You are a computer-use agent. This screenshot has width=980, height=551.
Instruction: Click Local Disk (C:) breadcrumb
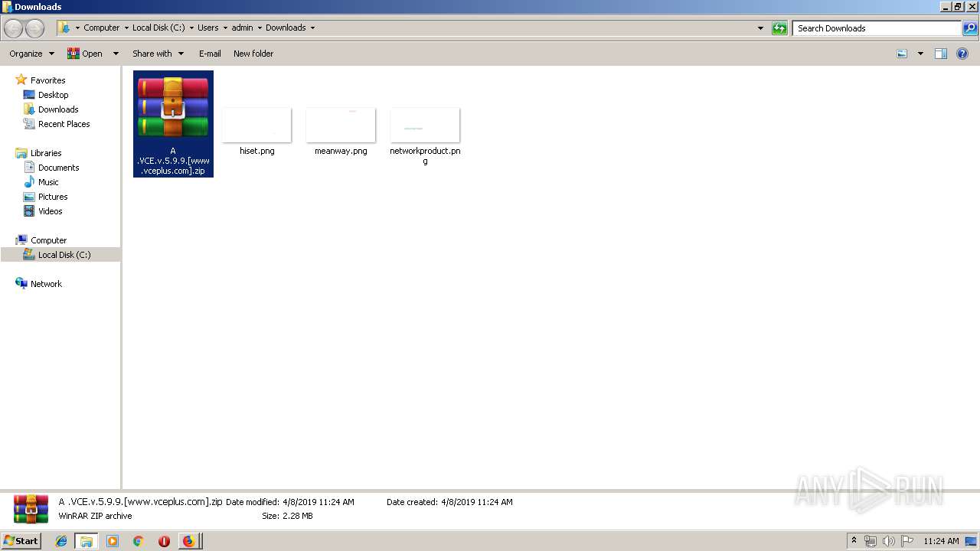[x=158, y=28]
